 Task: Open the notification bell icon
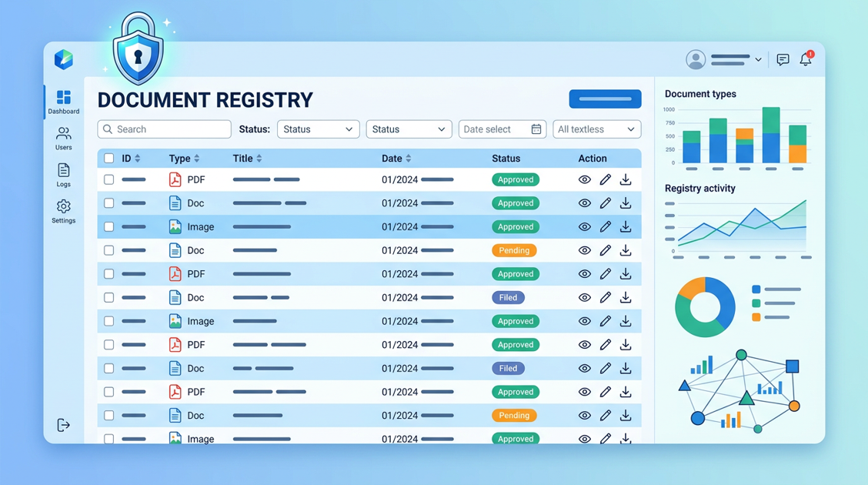pos(806,59)
